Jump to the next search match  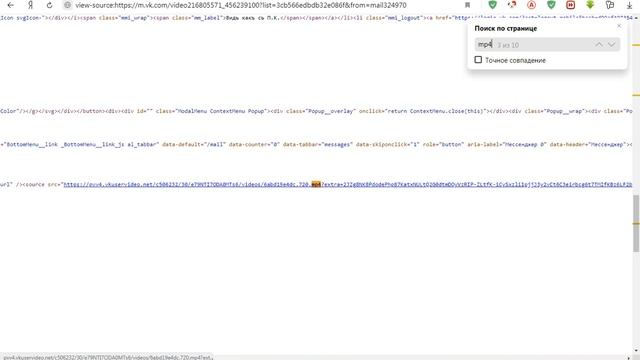[611, 44]
